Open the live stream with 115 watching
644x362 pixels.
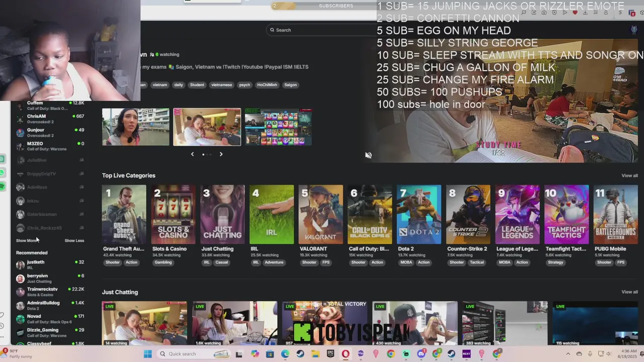pyautogui.click(x=595, y=323)
